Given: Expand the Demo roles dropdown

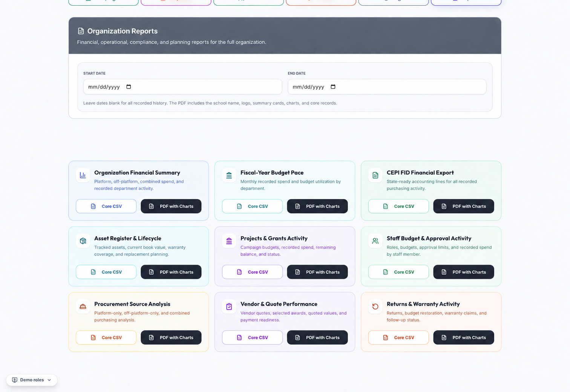Looking at the screenshot, I should [32, 380].
